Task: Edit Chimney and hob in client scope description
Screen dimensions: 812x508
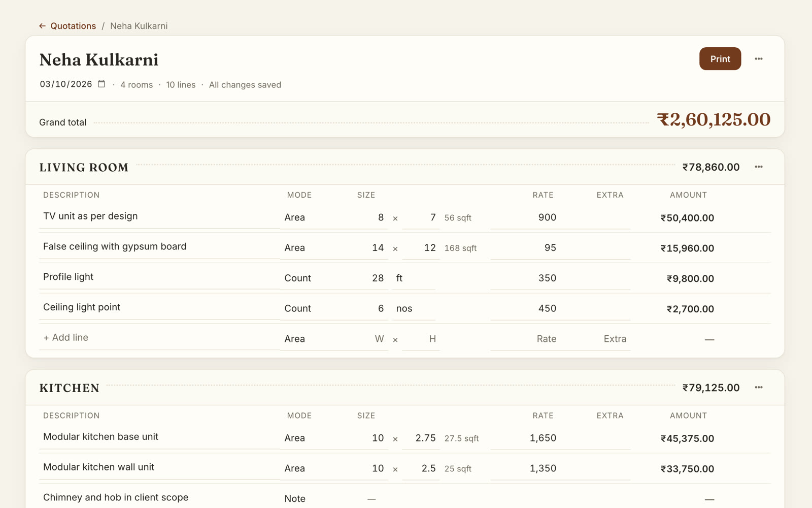Action: click(x=159, y=498)
